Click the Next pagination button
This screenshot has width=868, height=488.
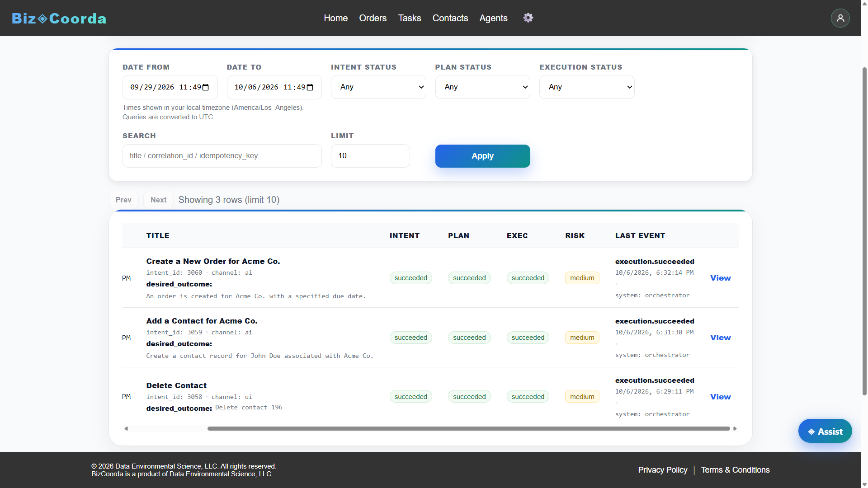[158, 200]
